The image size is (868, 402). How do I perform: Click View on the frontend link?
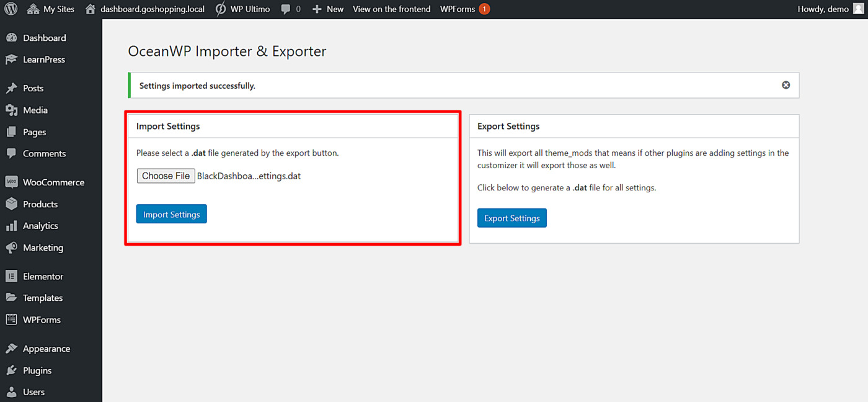(x=392, y=9)
